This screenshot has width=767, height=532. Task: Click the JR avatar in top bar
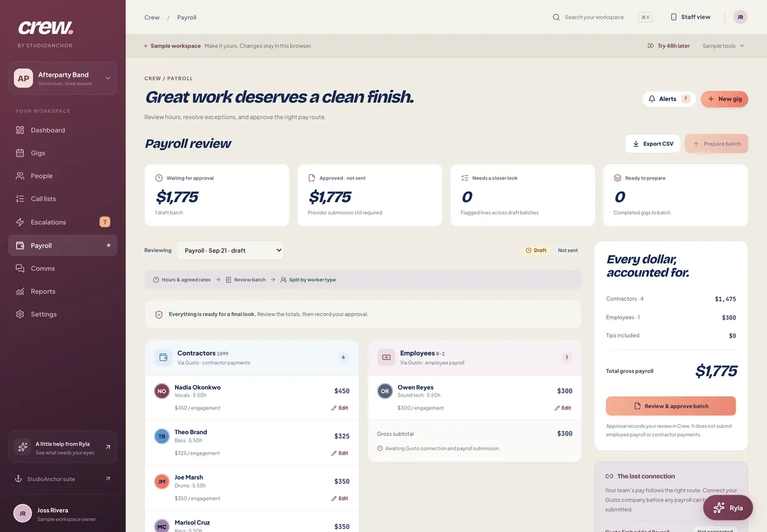point(740,17)
